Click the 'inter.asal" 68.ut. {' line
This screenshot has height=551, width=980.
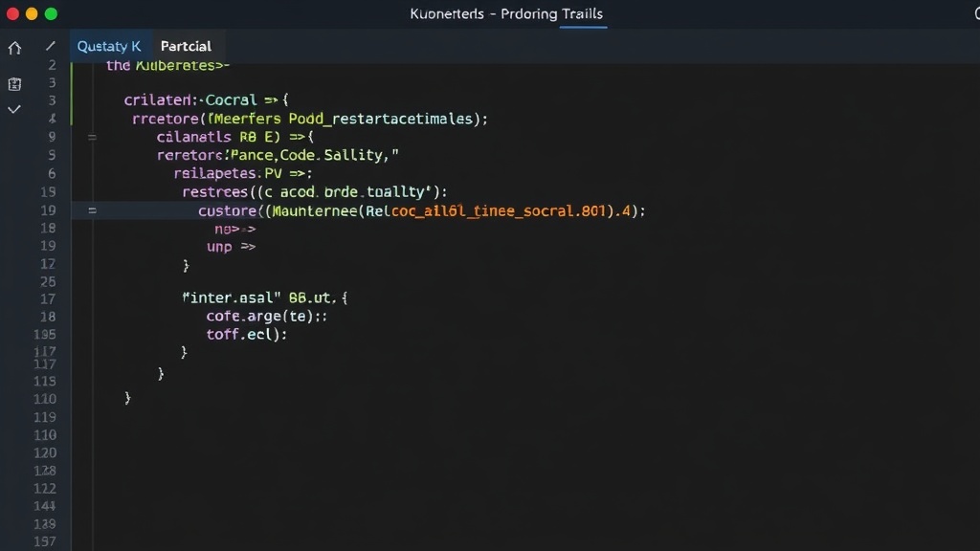(265, 298)
